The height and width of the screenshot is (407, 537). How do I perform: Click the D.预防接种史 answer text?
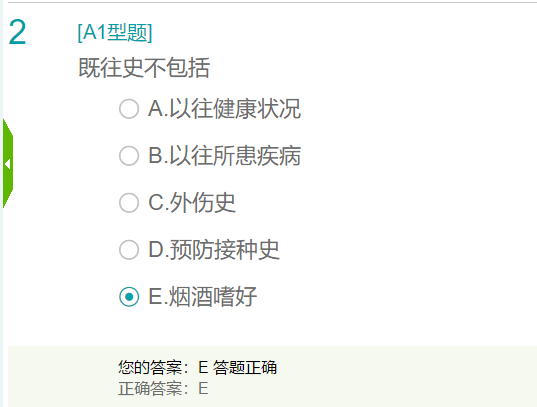pos(214,250)
